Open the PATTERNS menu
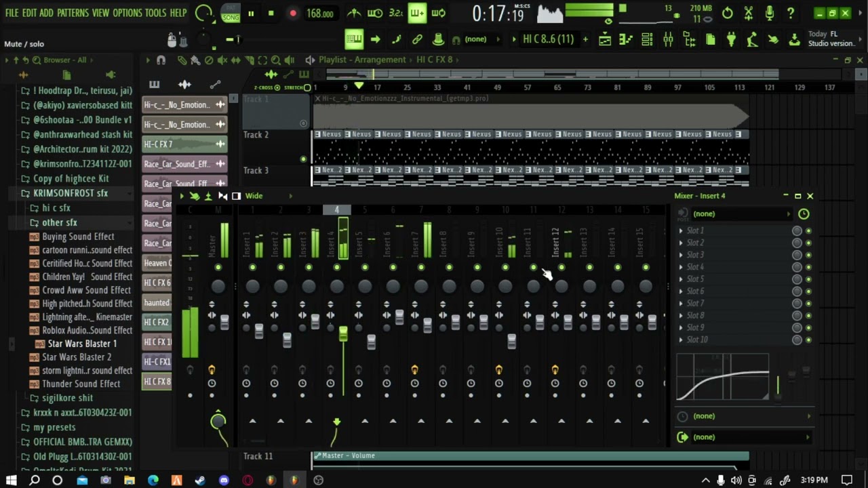 coord(73,13)
